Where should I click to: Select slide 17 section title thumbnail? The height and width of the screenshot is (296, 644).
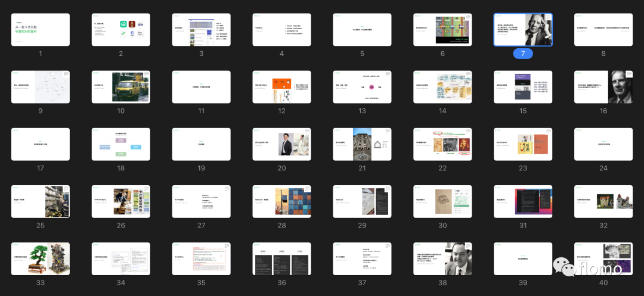41,144
